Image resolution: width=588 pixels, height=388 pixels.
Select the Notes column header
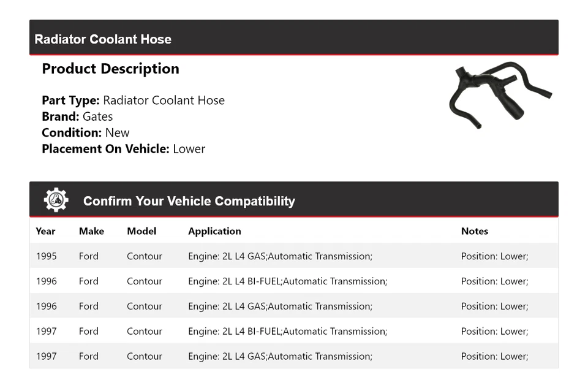(x=474, y=231)
